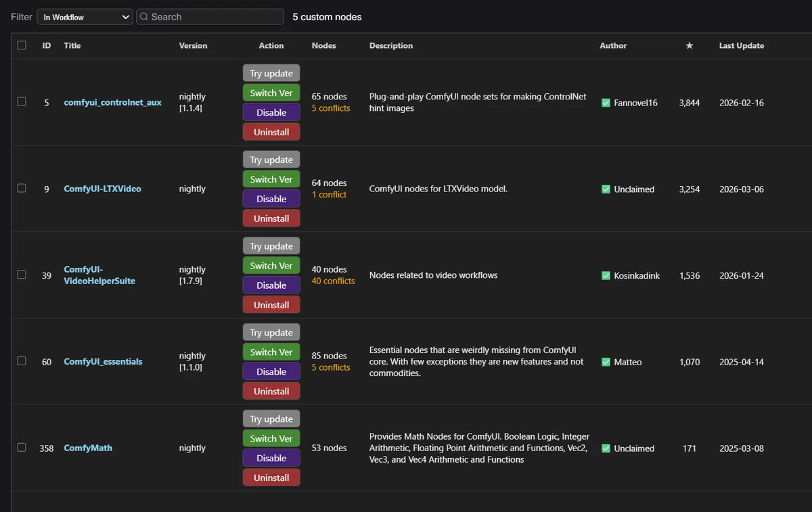Image resolution: width=812 pixels, height=512 pixels.
Task: Select the ComfyUI-VideoHelperSuite row checkbox
Action: tap(22, 275)
